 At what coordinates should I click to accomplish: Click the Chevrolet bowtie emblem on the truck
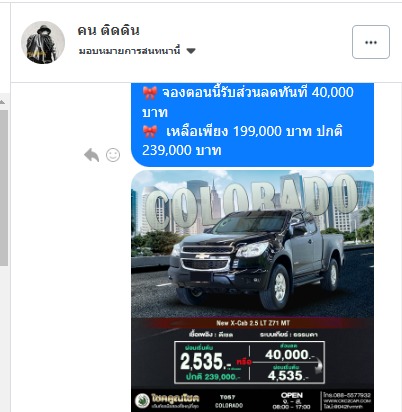click(x=202, y=256)
